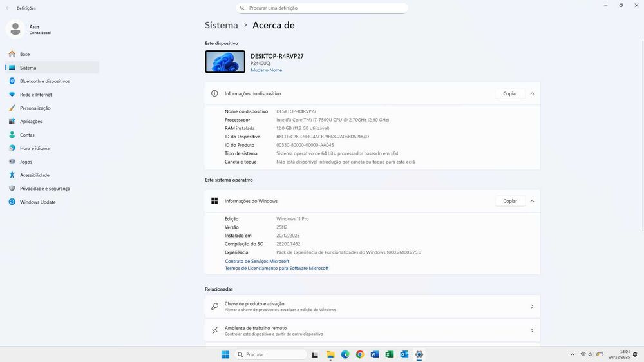The image size is (644, 362).
Task: Click the Asus account avatar
Action: pos(15,29)
